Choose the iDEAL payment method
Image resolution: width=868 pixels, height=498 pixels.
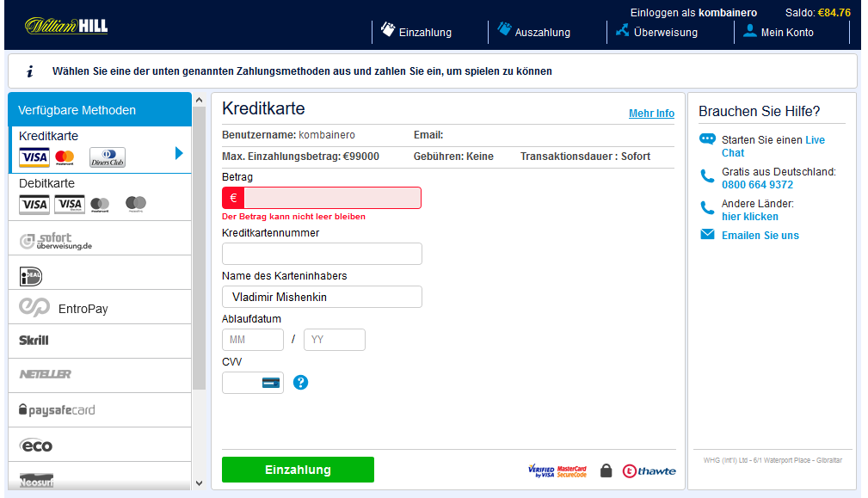pyautogui.click(x=100, y=273)
